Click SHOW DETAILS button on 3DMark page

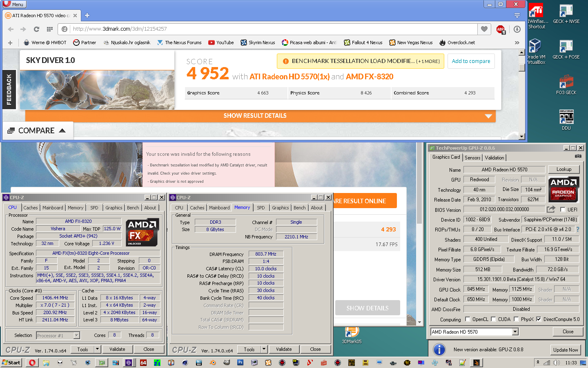367,308
